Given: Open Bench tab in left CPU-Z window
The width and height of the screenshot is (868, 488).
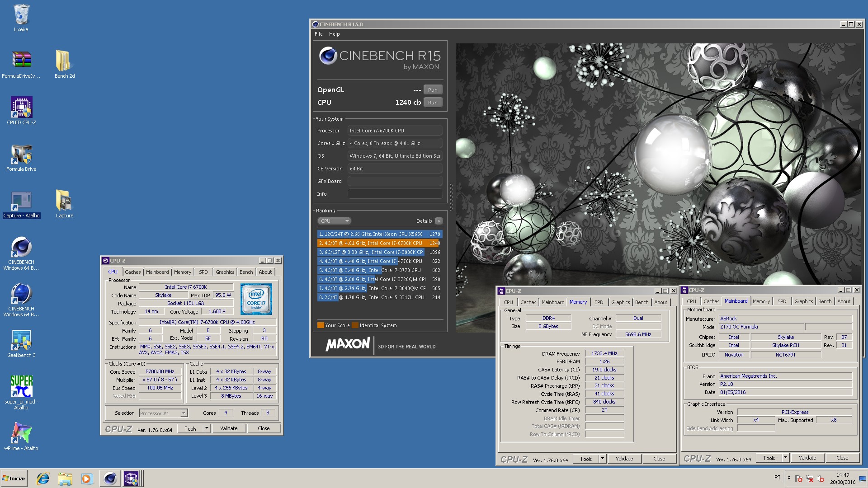Looking at the screenshot, I should [246, 272].
